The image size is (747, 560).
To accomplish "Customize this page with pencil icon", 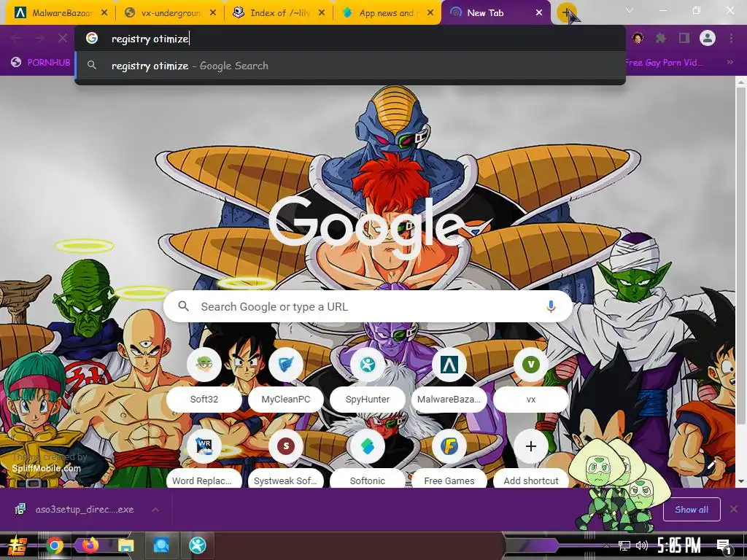I will point(711,464).
